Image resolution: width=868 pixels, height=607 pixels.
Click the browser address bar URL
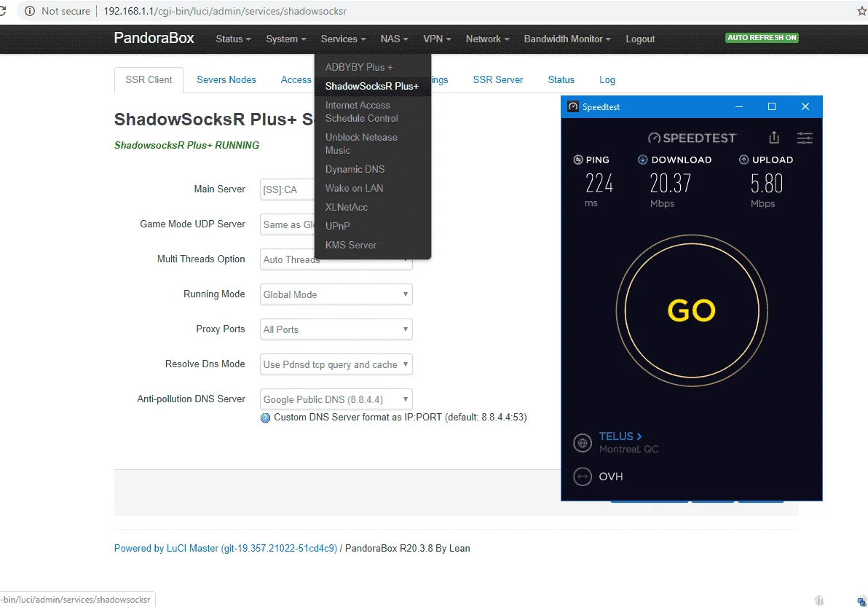225,11
